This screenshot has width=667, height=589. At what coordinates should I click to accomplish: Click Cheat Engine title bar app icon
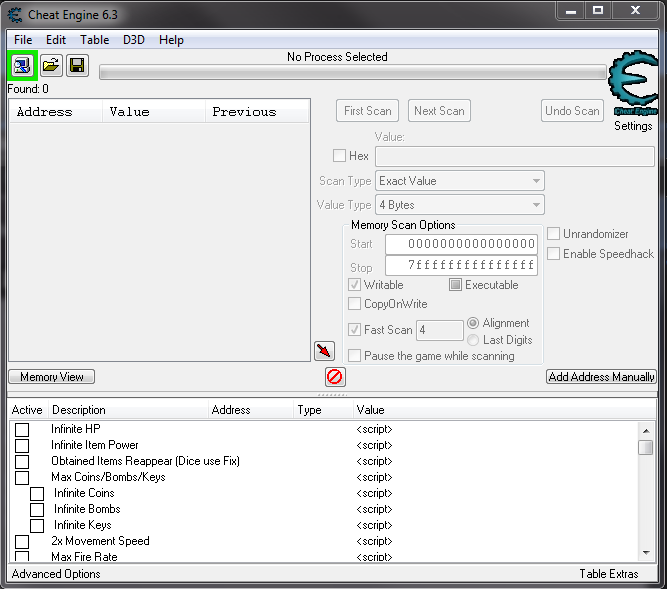(15, 15)
